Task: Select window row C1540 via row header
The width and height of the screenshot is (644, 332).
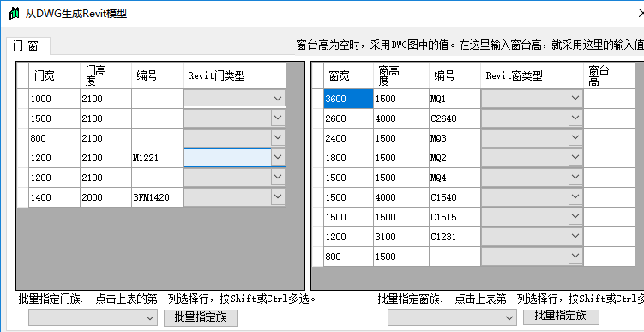Action: (x=318, y=197)
